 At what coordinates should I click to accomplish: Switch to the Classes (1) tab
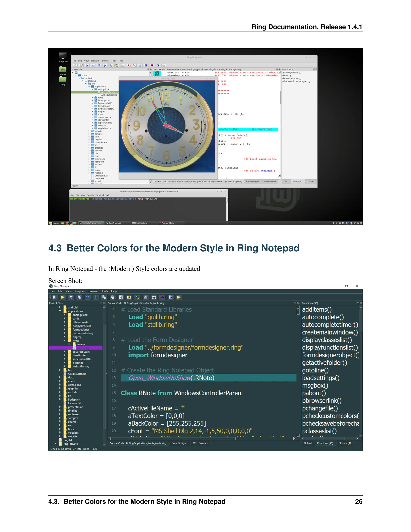[345, 443]
